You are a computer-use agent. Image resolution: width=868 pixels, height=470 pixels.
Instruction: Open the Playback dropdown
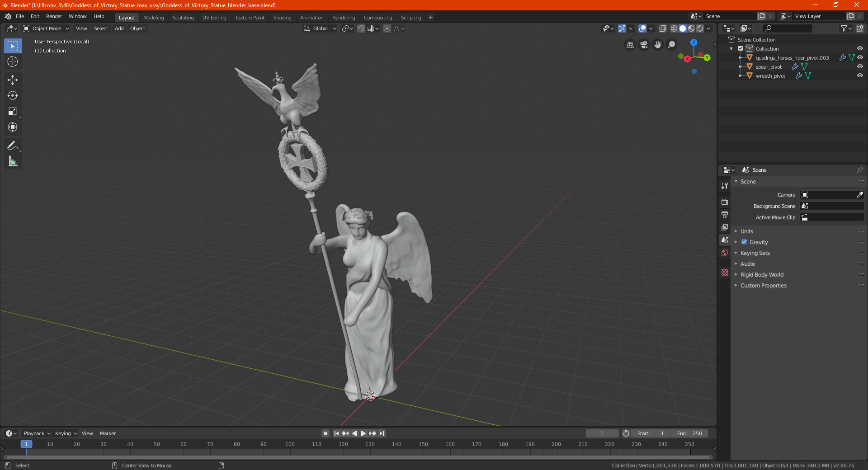[37, 433]
